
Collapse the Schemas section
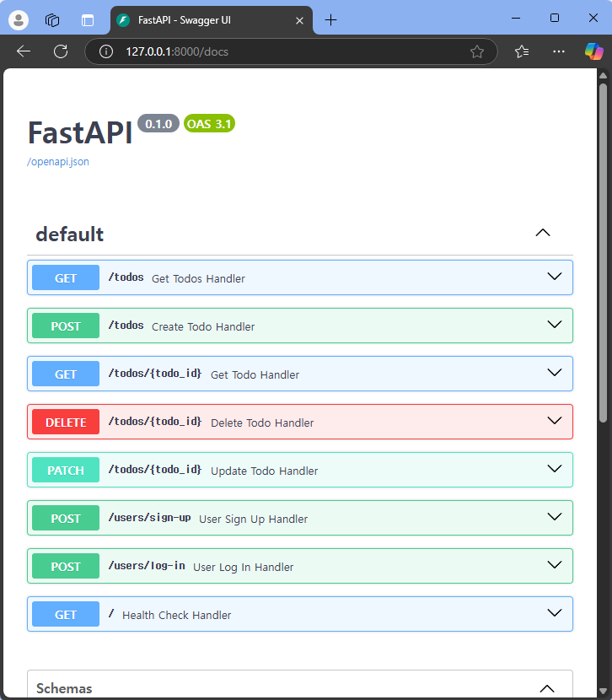tap(547, 688)
